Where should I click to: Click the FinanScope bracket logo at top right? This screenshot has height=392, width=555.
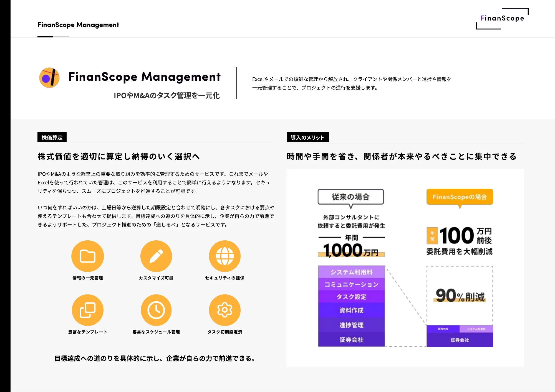tap(502, 19)
